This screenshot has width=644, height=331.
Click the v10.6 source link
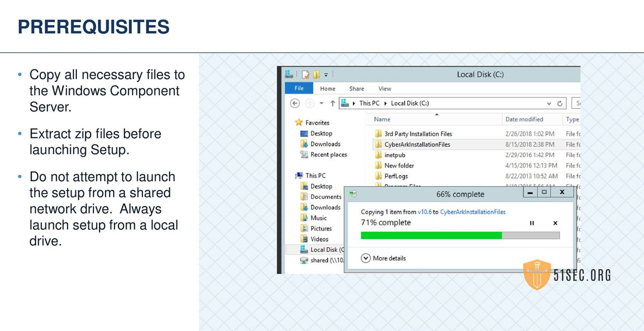click(424, 212)
